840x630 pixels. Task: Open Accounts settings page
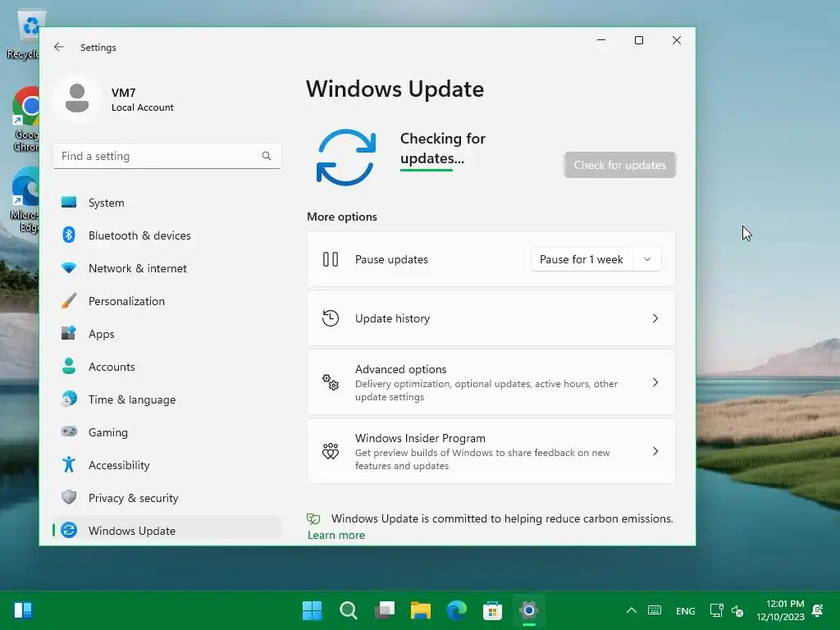pos(167,367)
